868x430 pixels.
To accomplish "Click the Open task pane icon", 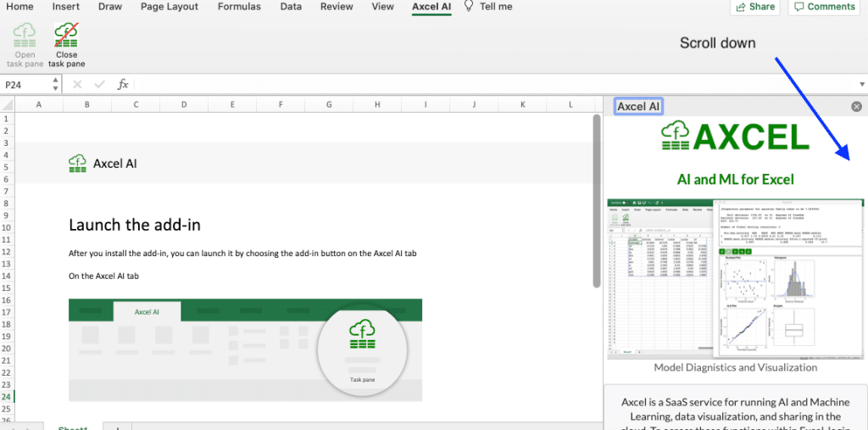I will click(x=25, y=35).
